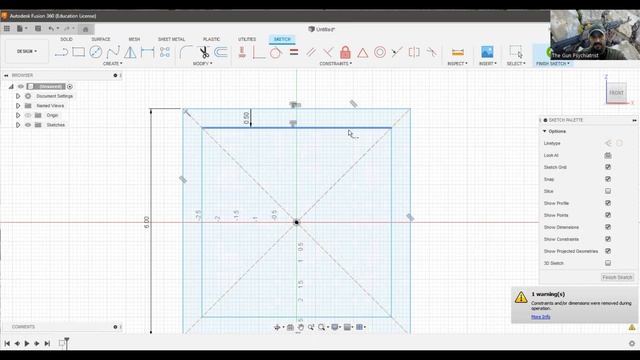Viewport: 640px width, 360px height.
Task: Select the Line sketch tool
Action: 61,52
